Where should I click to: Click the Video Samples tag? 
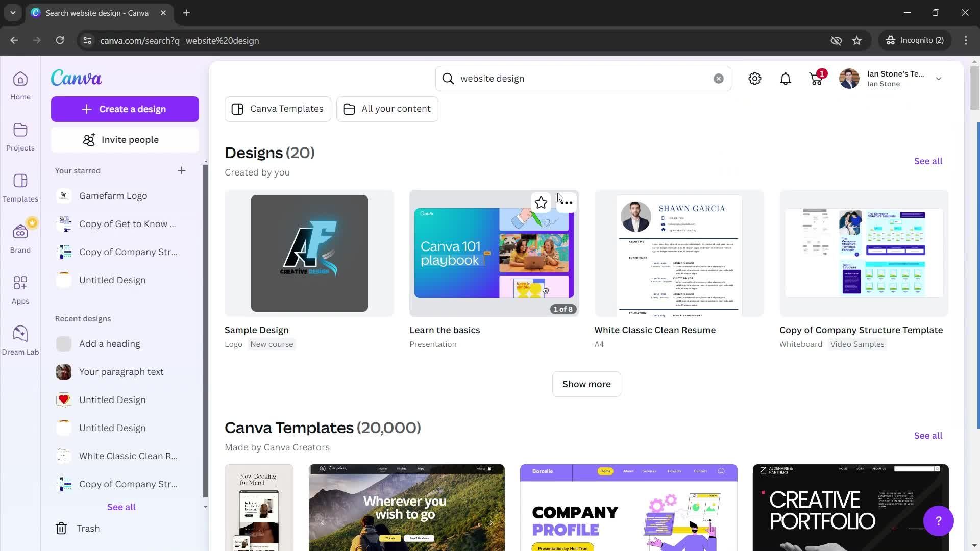pos(857,344)
